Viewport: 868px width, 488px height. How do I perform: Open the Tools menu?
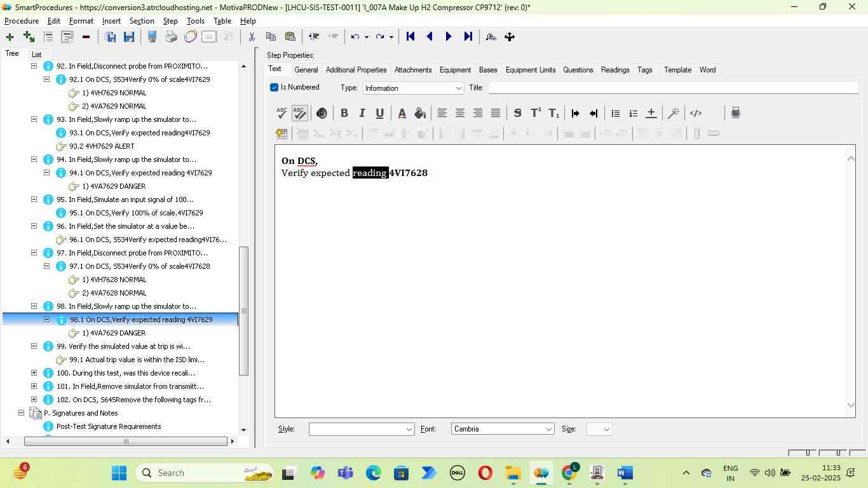(195, 21)
